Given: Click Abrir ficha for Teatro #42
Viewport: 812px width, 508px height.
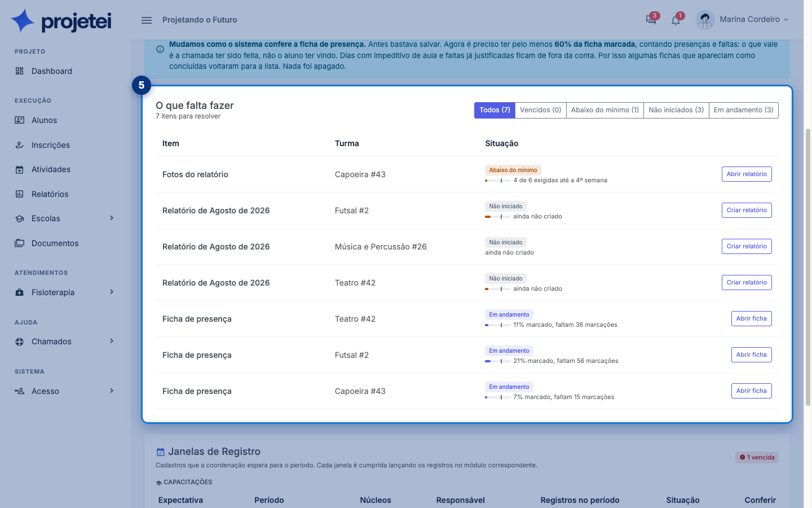Looking at the screenshot, I should (751, 318).
